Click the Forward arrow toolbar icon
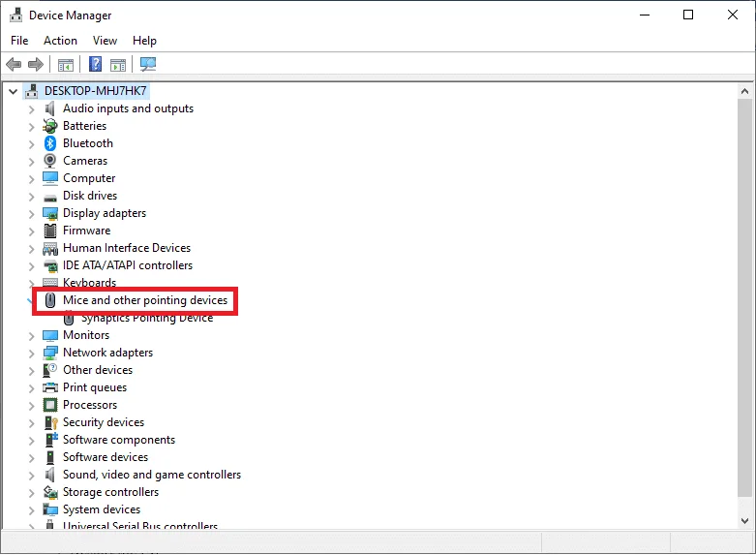756x555 pixels. point(36,64)
